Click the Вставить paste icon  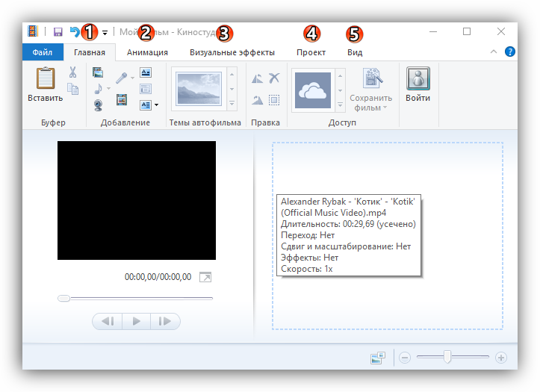46,84
